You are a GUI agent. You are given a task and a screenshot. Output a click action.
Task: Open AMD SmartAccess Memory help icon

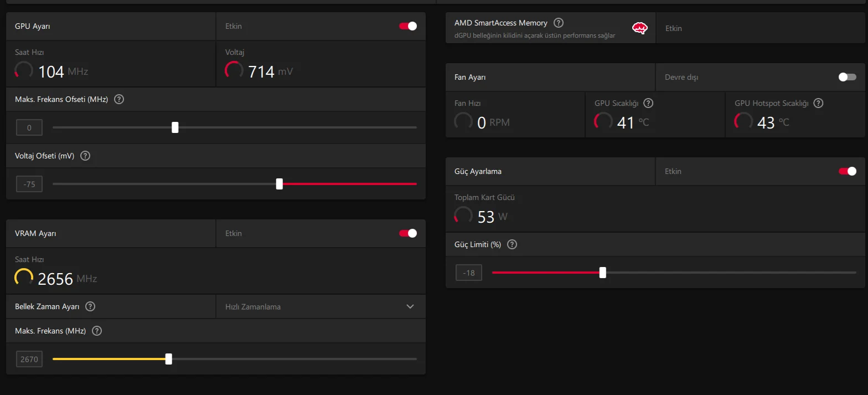coord(559,23)
